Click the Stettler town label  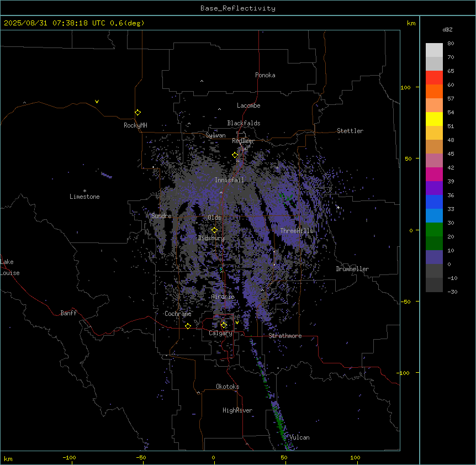pos(350,131)
